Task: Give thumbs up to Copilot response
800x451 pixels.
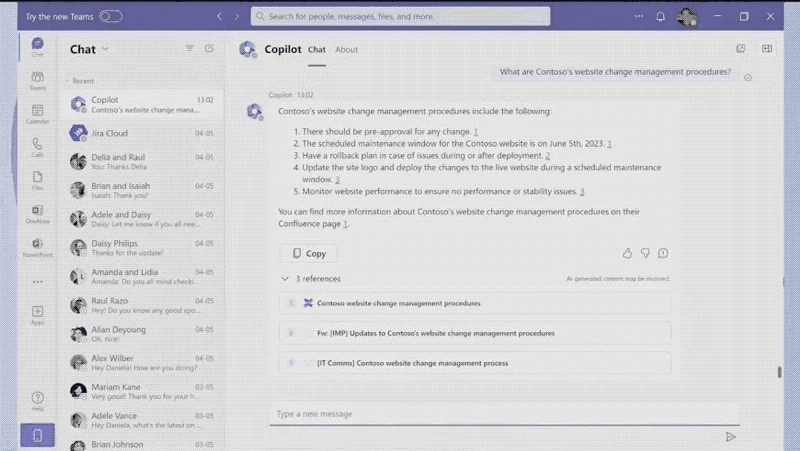Action: 627,253
